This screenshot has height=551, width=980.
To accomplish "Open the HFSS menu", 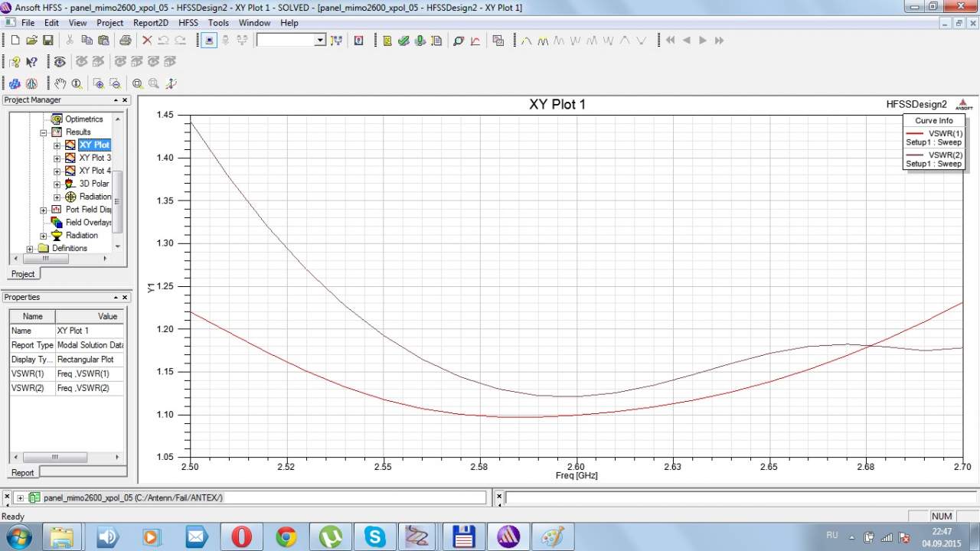I will 188,23.
